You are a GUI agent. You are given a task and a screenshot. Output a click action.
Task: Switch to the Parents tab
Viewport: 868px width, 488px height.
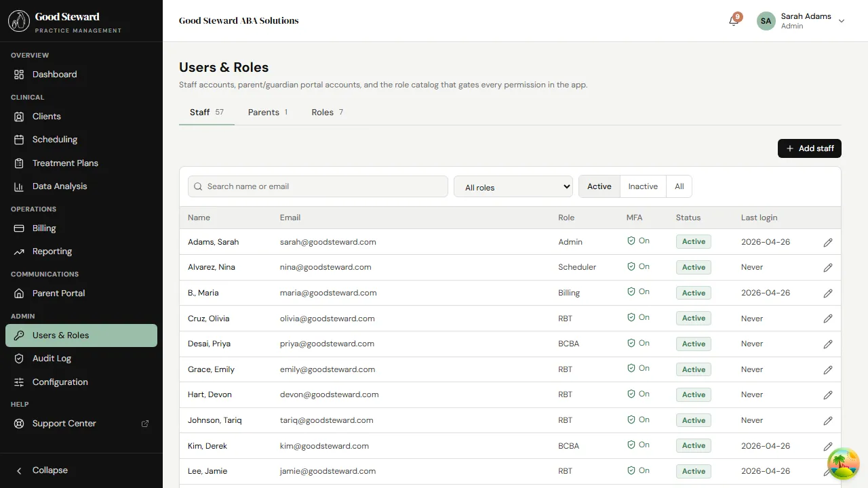coord(264,112)
